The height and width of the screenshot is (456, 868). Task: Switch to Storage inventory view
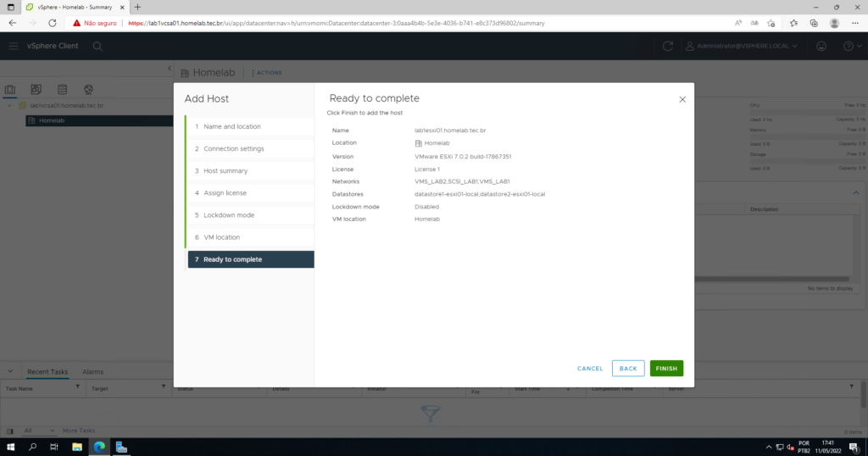pos(62,89)
